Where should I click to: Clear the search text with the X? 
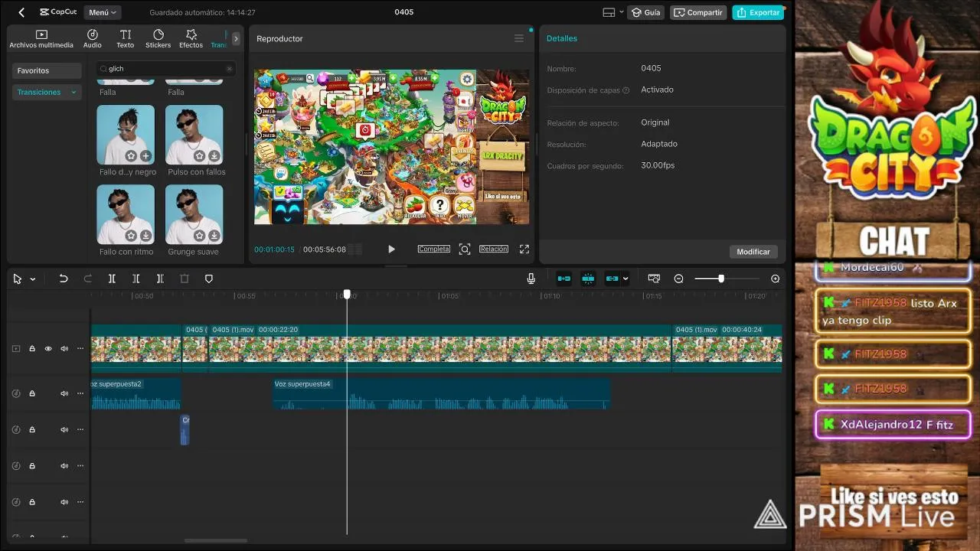click(229, 69)
